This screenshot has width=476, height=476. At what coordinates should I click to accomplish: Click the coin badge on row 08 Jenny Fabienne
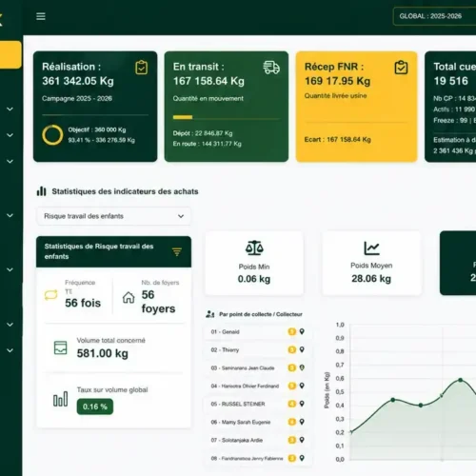[292, 458]
